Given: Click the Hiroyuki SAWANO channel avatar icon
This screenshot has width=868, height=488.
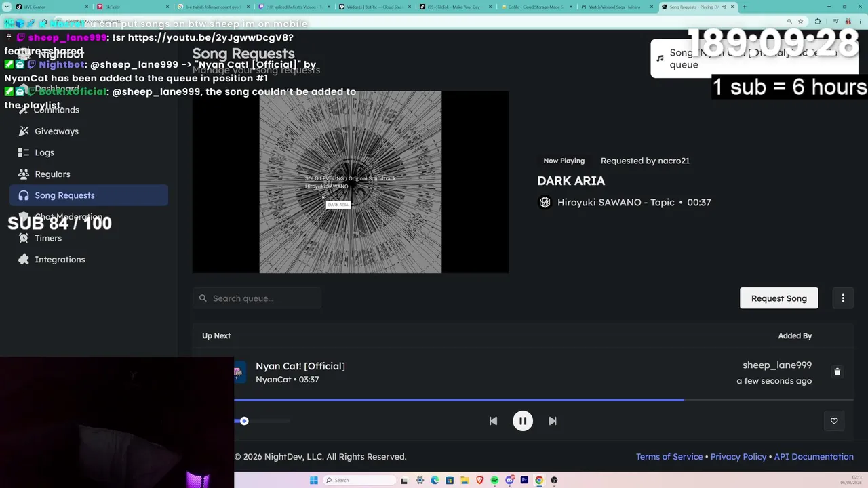Looking at the screenshot, I should pos(545,202).
